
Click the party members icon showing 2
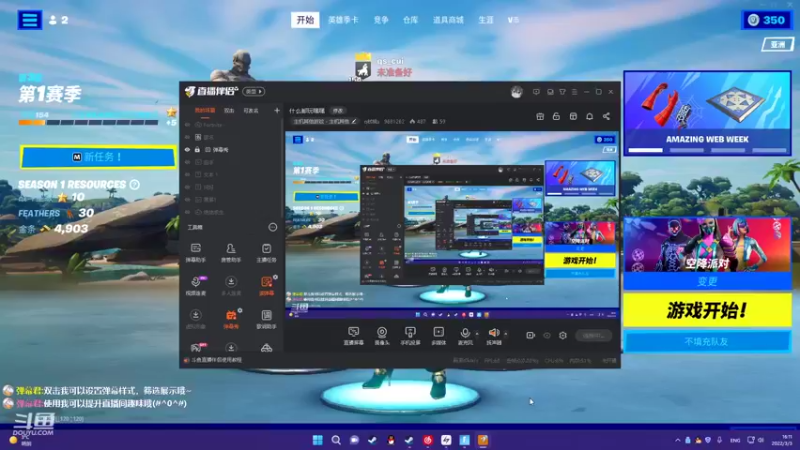(x=58, y=20)
